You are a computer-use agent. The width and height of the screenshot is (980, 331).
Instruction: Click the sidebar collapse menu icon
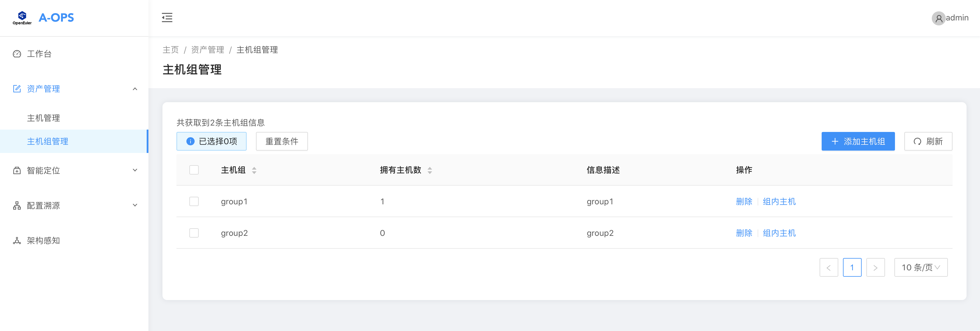(x=167, y=18)
